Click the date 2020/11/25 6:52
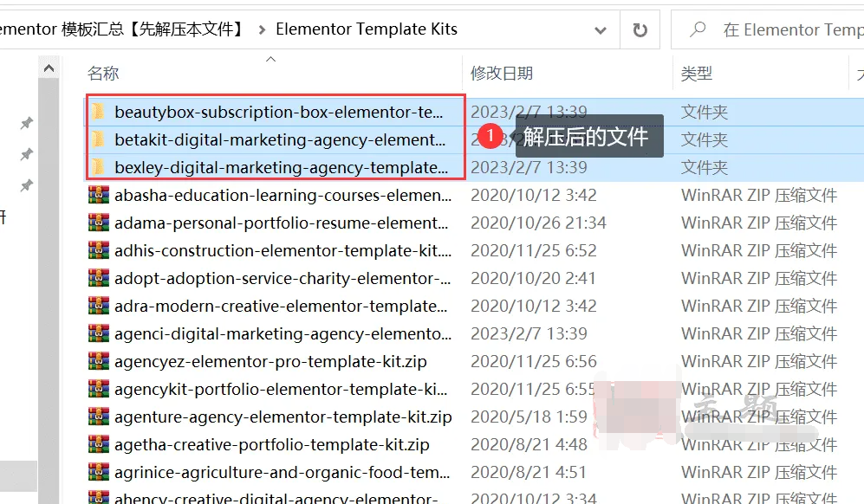This screenshot has width=864, height=504. (x=533, y=250)
